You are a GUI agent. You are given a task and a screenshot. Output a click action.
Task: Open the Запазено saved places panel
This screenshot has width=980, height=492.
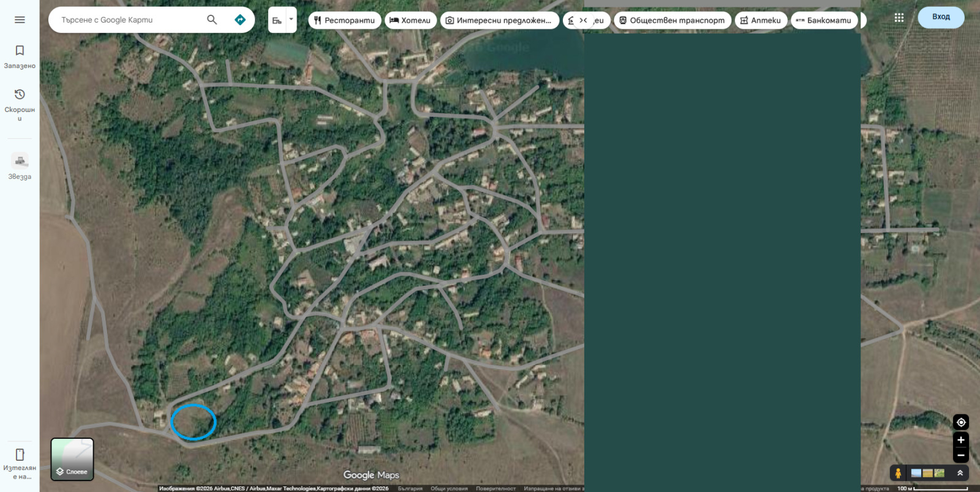pos(20,56)
